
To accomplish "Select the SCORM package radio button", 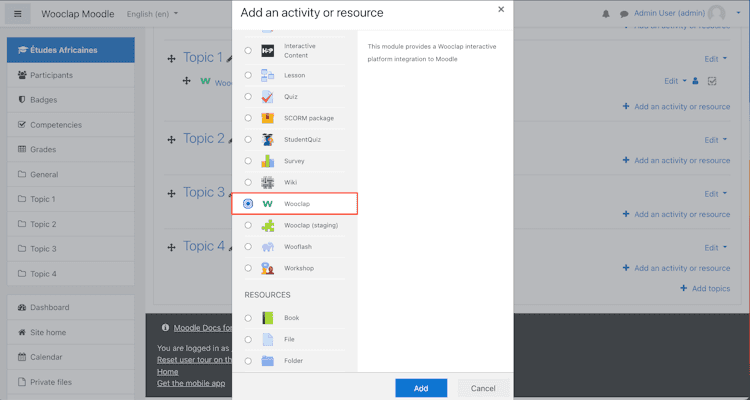I will [248, 118].
